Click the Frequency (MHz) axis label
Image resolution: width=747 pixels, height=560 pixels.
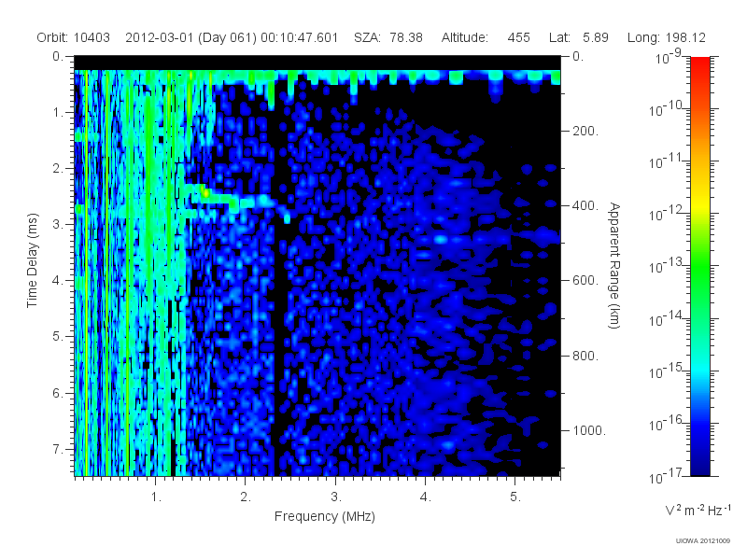pos(324,516)
